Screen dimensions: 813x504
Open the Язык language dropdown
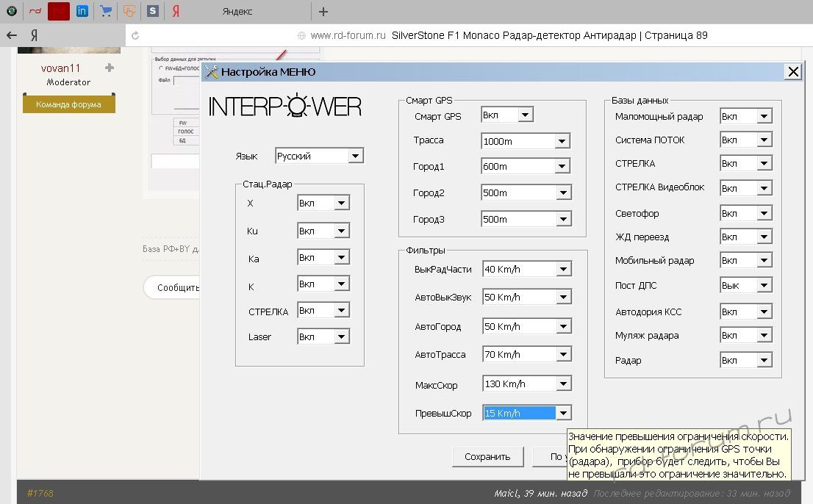(x=355, y=156)
